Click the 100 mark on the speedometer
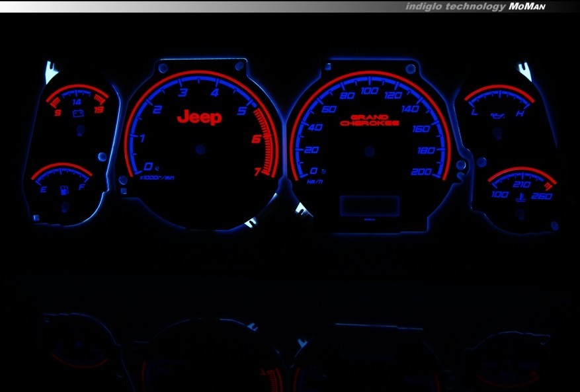 (x=370, y=91)
